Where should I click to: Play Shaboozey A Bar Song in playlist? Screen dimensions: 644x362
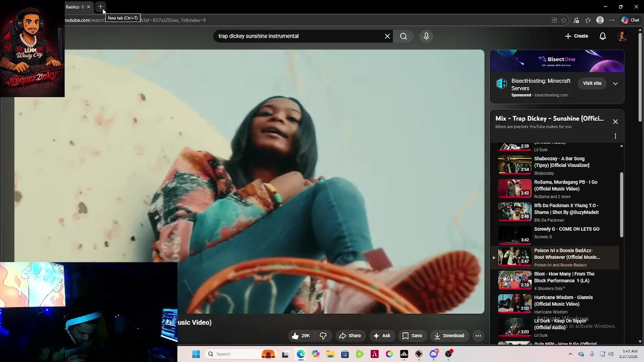pyautogui.click(x=561, y=162)
